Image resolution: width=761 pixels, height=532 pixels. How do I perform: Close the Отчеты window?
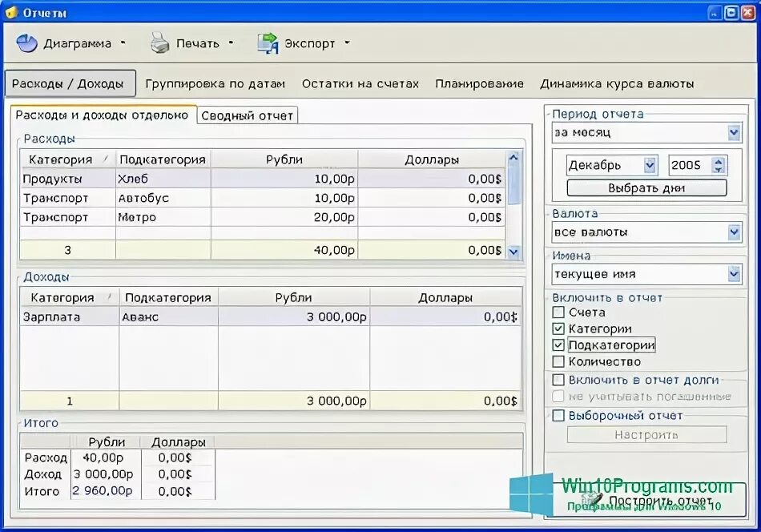pos(748,13)
